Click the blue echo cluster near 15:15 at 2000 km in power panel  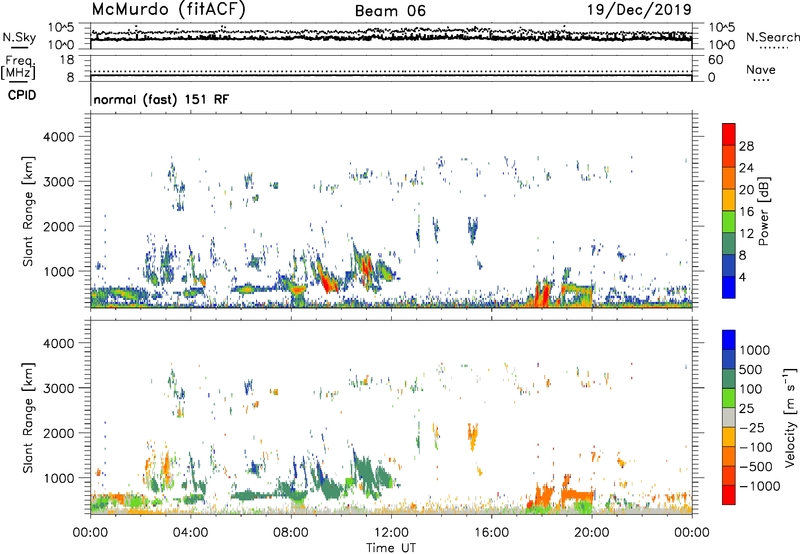click(x=473, y=230)
